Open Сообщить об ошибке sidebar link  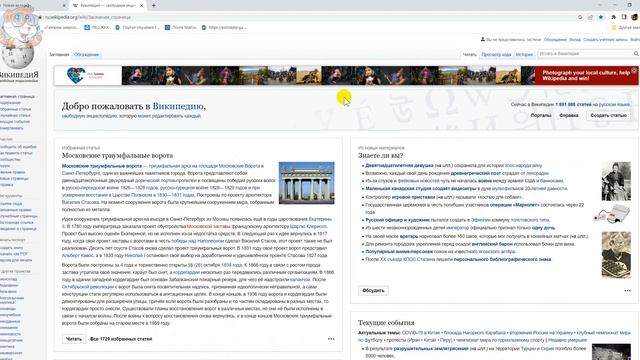(x=18, y=147)
